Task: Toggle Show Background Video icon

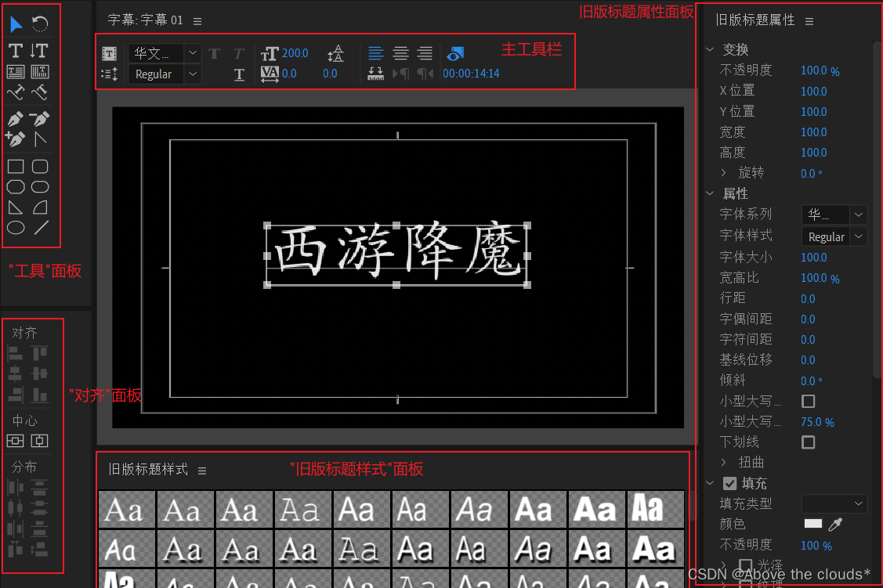Action: [455, 53]
